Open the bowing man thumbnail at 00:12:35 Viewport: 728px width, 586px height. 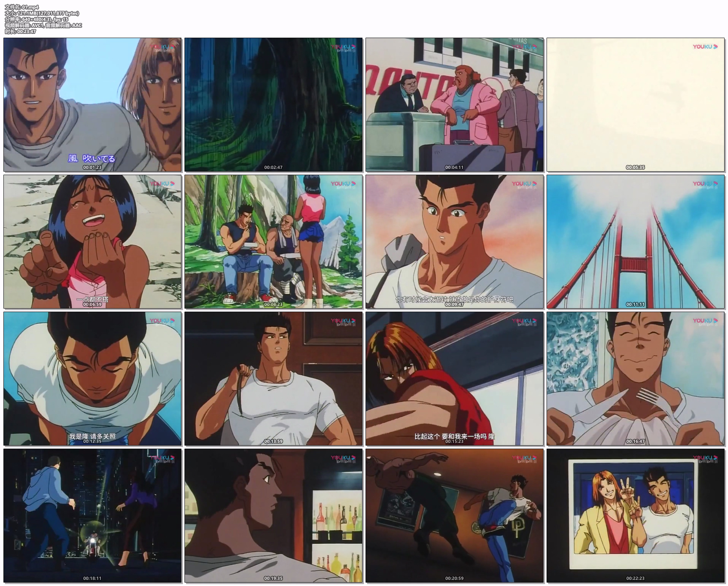92,379
